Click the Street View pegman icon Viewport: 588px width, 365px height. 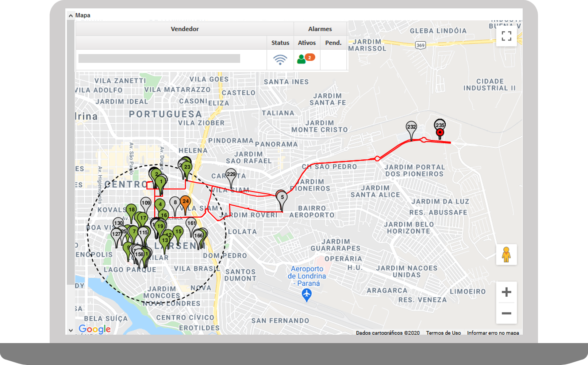tap(506, 255)
